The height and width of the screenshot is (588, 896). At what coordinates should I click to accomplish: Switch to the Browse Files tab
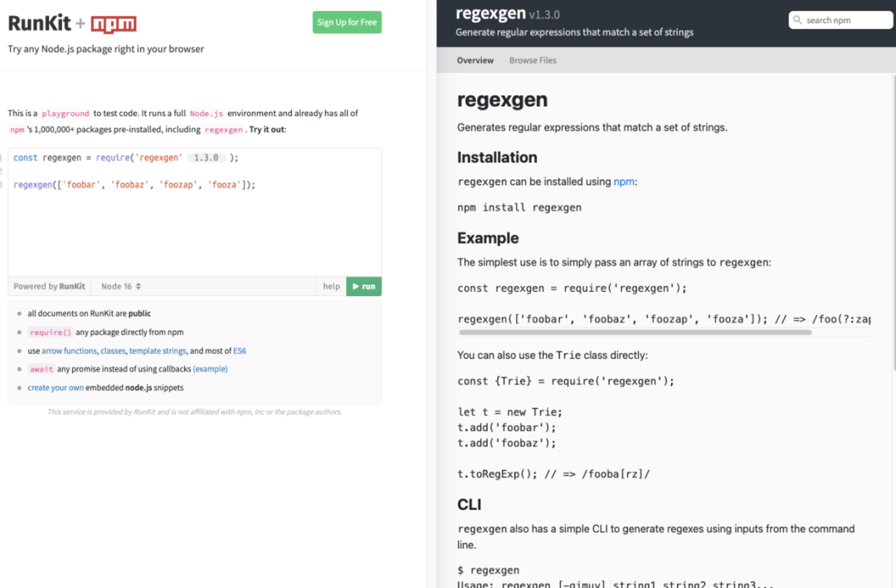[533, 60]
